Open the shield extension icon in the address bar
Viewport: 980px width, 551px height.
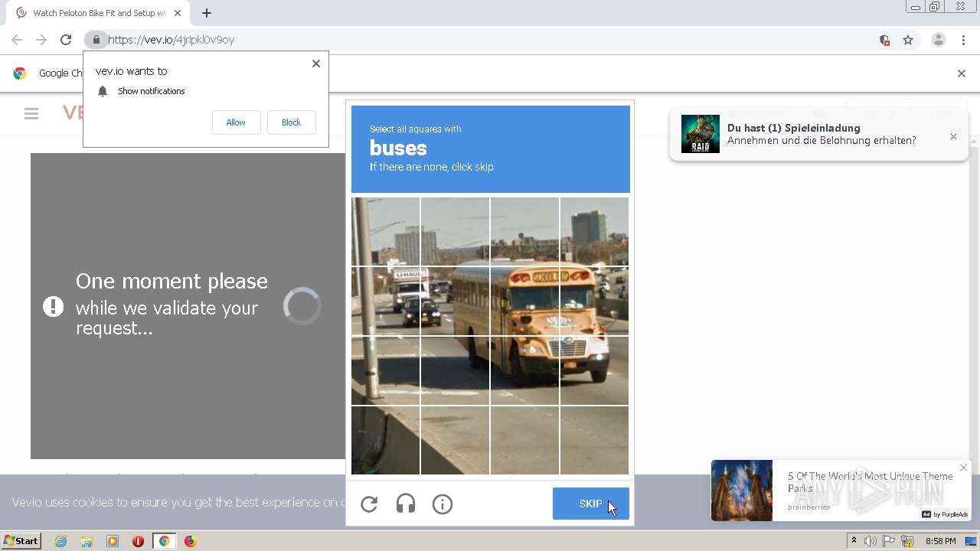(x=884, y=40)
